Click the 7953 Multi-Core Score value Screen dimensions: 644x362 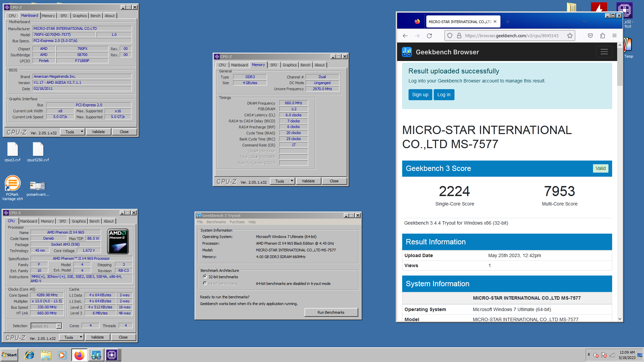click(559, 191)
